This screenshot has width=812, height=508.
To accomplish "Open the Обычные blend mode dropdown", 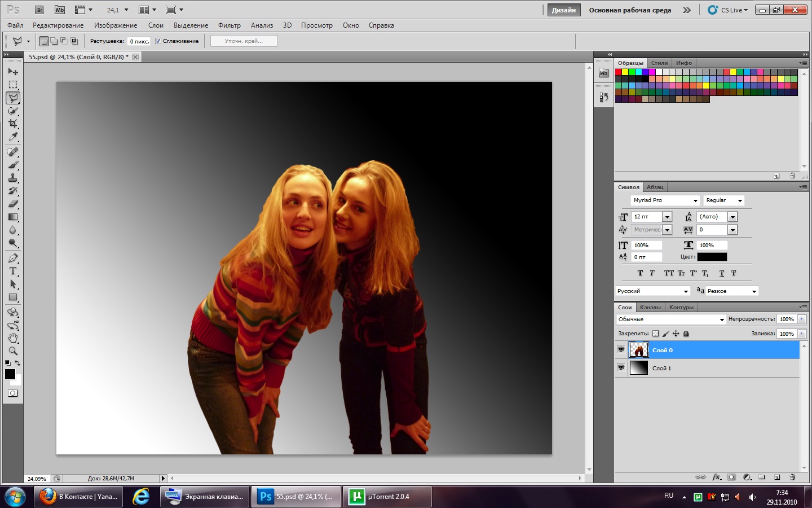I will click(x=671, y=319).
